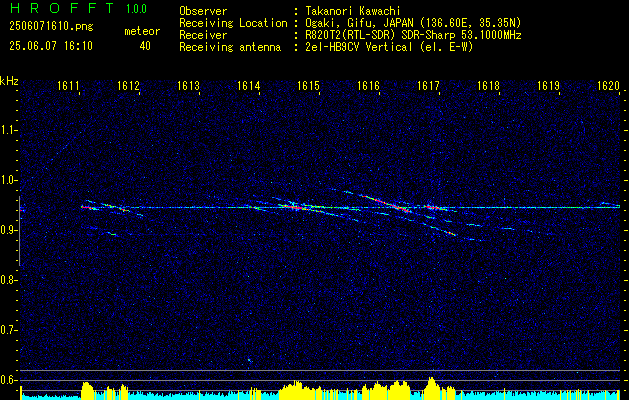Click the 1.0 kHz frequency axis label
Image resolution: width=629 pixels, height=400 pixels.
coord(8,180)
